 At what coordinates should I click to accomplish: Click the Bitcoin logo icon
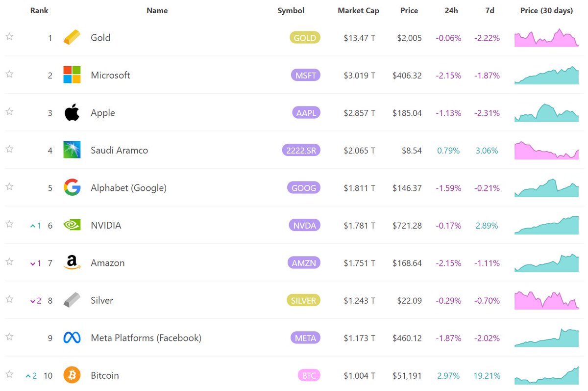pos(72,375)
